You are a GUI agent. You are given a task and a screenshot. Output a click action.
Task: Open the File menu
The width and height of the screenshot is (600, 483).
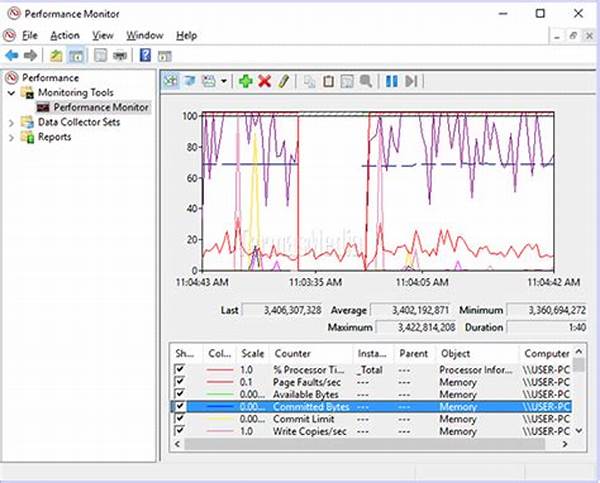click(x=29, y=36)
